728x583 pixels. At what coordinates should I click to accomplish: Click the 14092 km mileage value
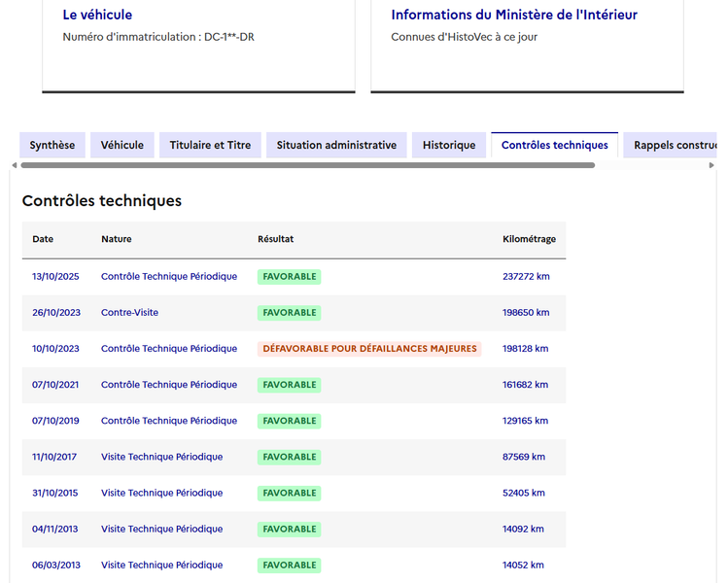pyautogui.click(x=523, y=530)
